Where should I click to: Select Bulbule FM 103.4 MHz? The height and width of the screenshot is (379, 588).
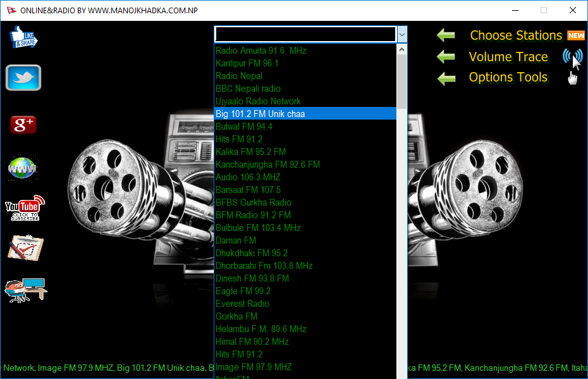[x=305, y=228]
